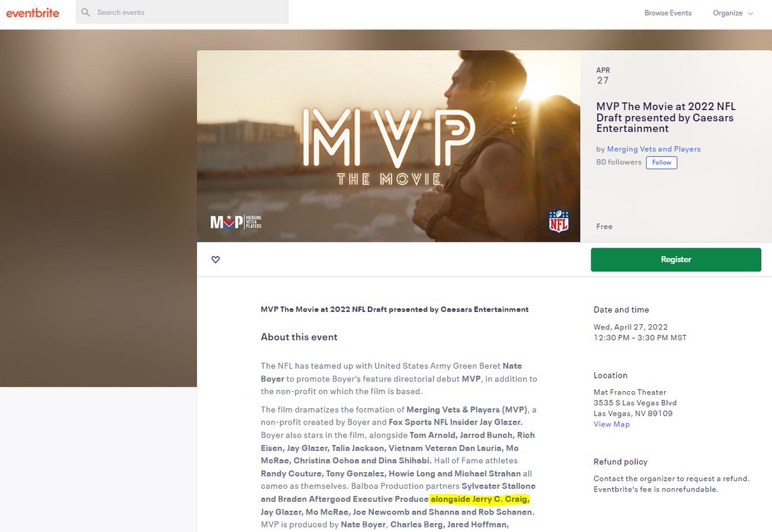The height and width of the screenshot is (532, 772).
Task: Click the search magnifier icon
Action: pos(86,12)
